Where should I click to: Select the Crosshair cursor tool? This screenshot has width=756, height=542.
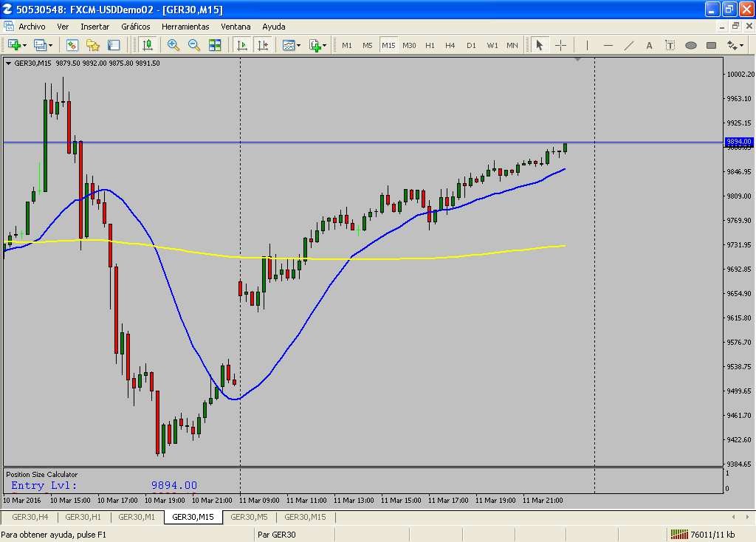[560, 45]
